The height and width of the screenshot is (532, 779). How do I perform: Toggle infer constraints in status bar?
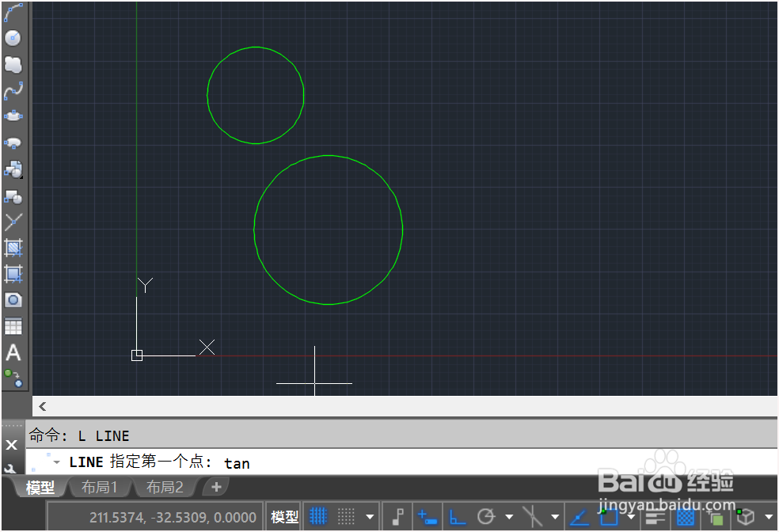pos(397,517)
